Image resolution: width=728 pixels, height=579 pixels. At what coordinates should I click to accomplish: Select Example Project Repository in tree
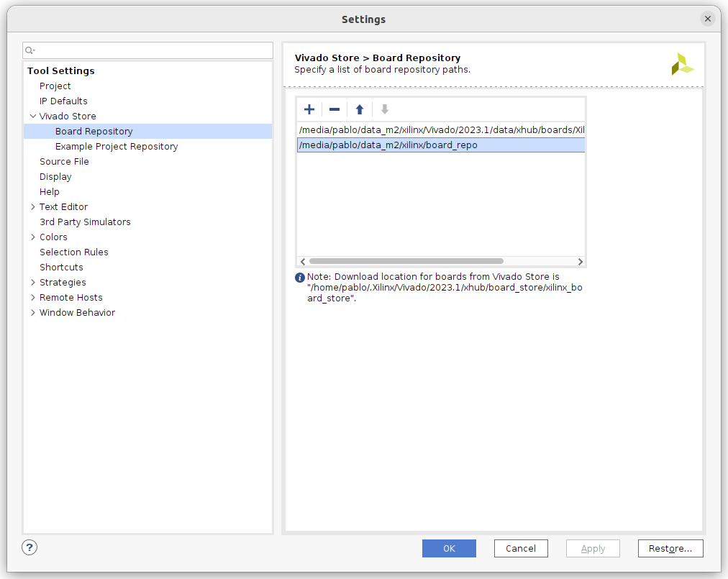click(117, 147)
